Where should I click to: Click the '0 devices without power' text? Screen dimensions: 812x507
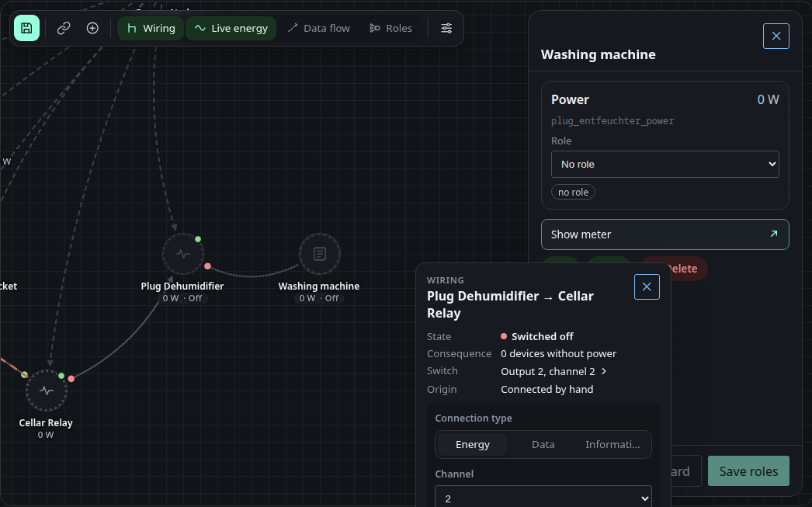tap(558, 354)
